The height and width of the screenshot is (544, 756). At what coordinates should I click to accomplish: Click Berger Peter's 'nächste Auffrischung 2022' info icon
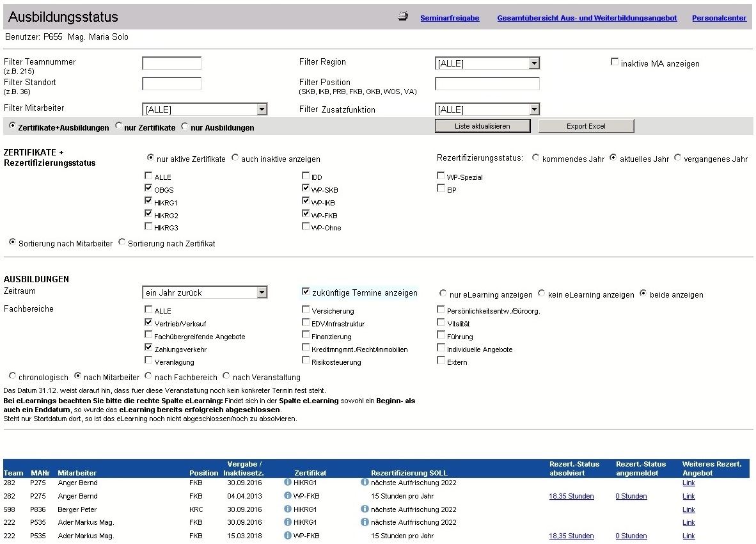[x=365, y=509]
